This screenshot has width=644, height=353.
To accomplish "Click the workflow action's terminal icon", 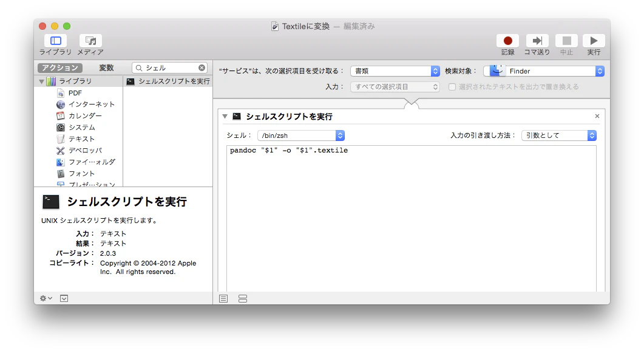I will pos(237,116).
